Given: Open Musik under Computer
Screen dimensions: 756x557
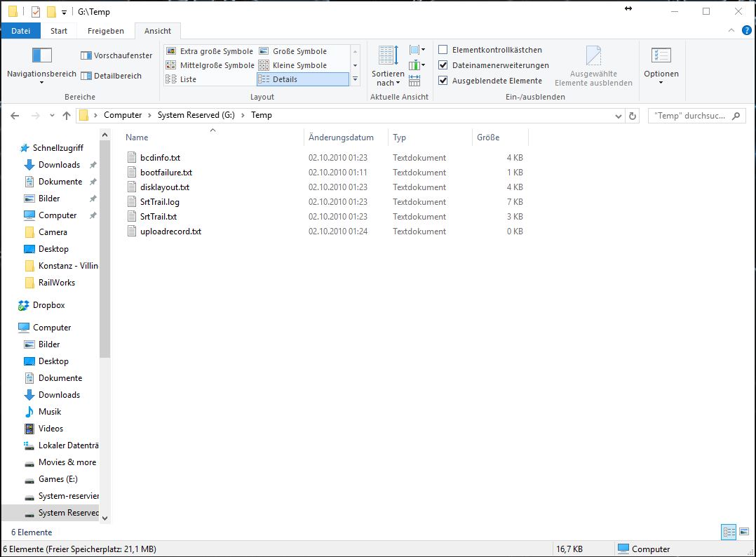Looking at the screenshot, I should [x=50, y=411].
